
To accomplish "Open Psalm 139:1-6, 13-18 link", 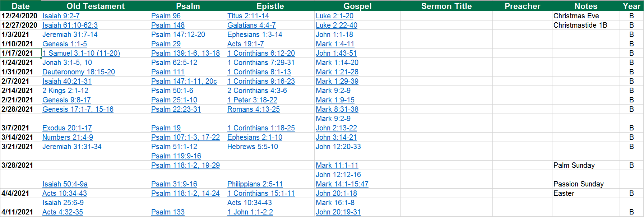I will click(x=185, y=53).
